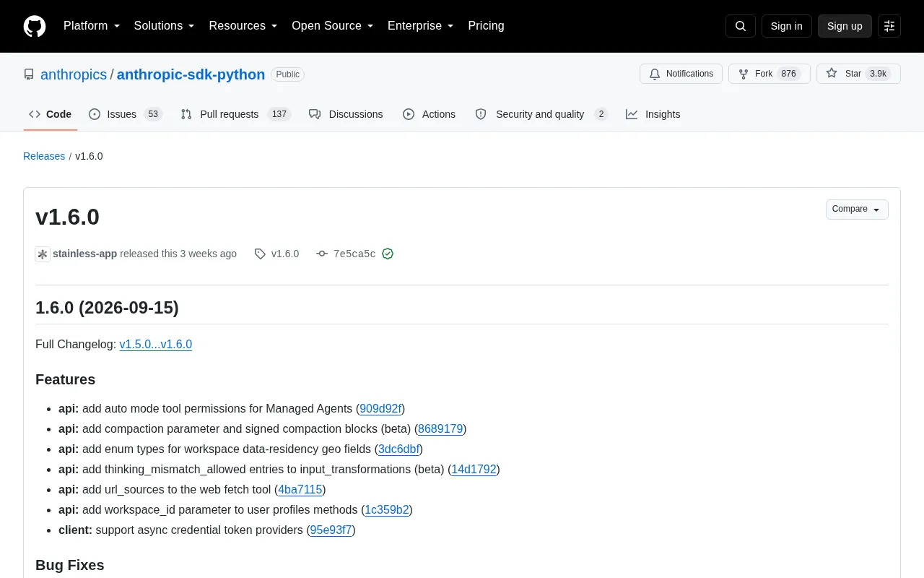
Task: Star the repository
Action: click(858, 74)
